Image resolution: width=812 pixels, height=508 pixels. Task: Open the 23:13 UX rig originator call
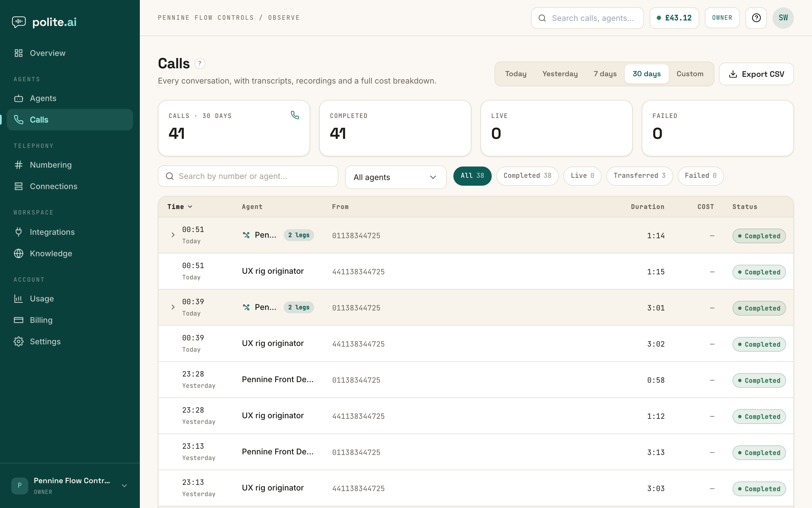[476, 488]
